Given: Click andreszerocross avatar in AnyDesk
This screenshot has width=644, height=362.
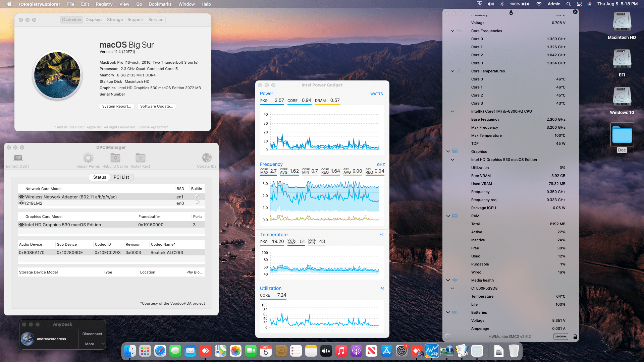Looking at the screenshot, I should click(28, 339).
